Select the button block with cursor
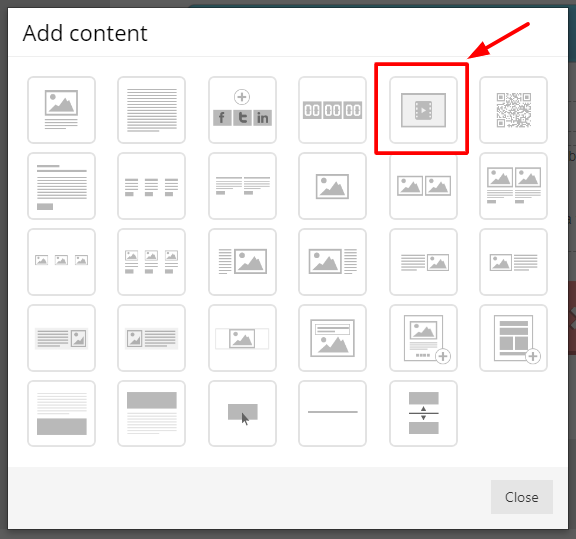576x539 pixels. [242, 413]
